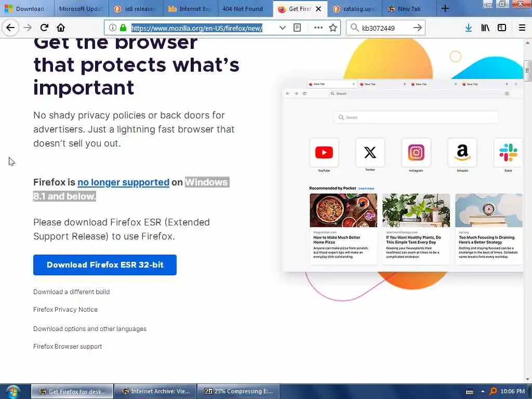
Task: Click the YouTube tile in preview image
Action: click(324, 152)
